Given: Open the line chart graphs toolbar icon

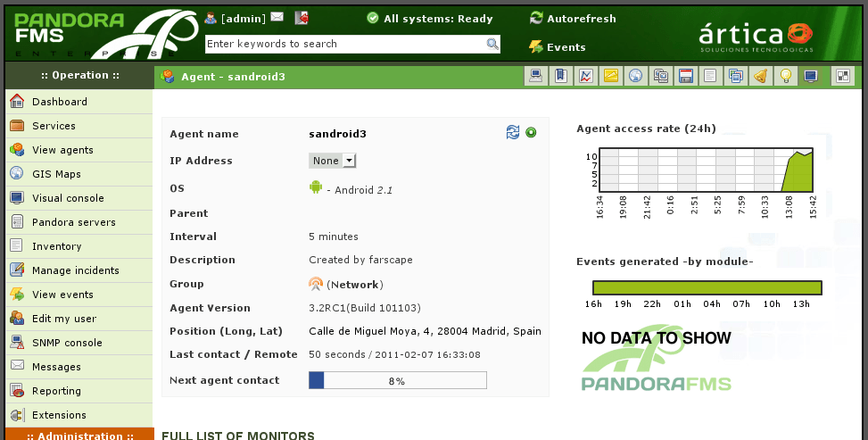Looking at the screenshot, I should tap(586, 76).
